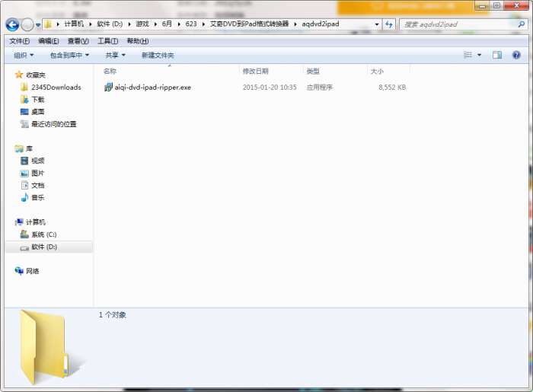Open the 共享 dropdown
The image size is (533, 392).
click(x=115, y=55)
